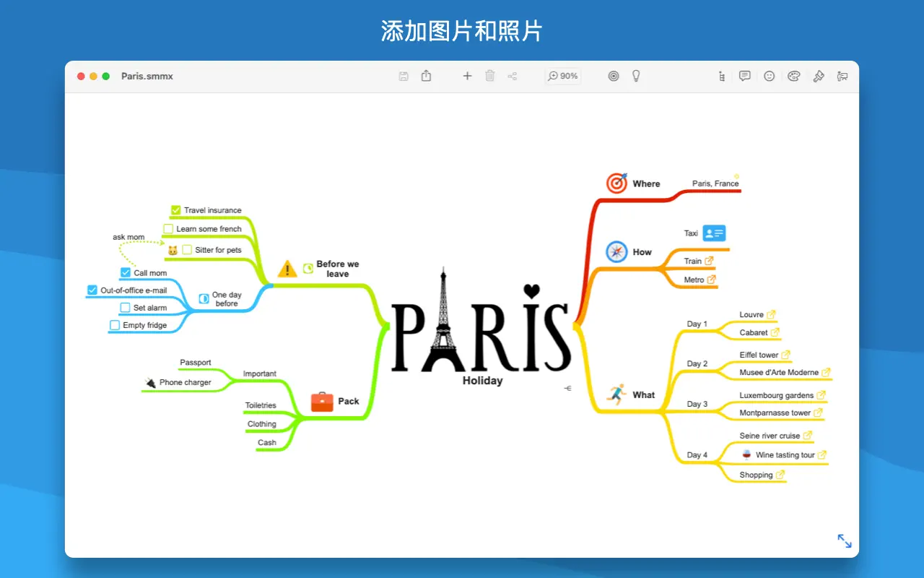Image resolution: width=924 pixels, height=578 pixels.
Task: Open the Louvre external link icon
Action: click(771, 314)
